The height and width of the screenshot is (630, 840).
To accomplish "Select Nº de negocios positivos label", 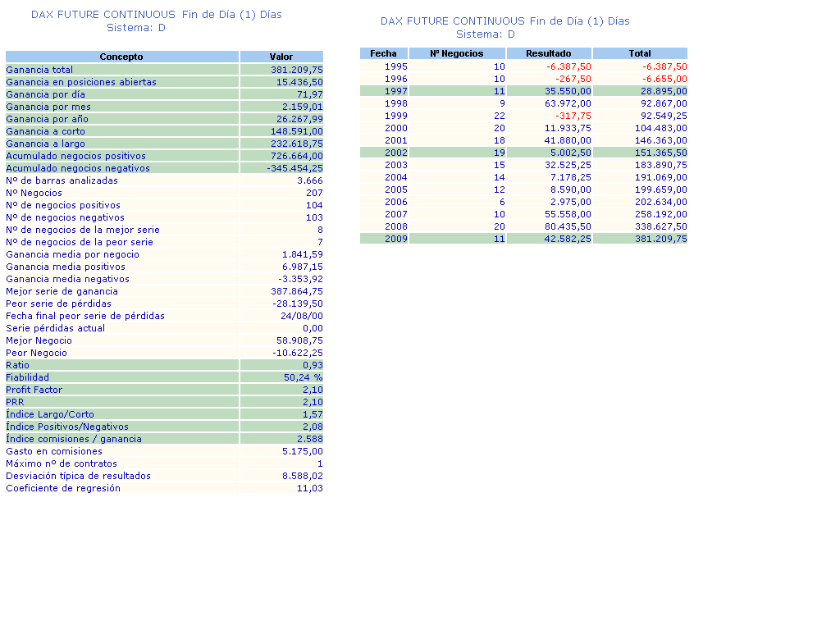I will 63,205.
